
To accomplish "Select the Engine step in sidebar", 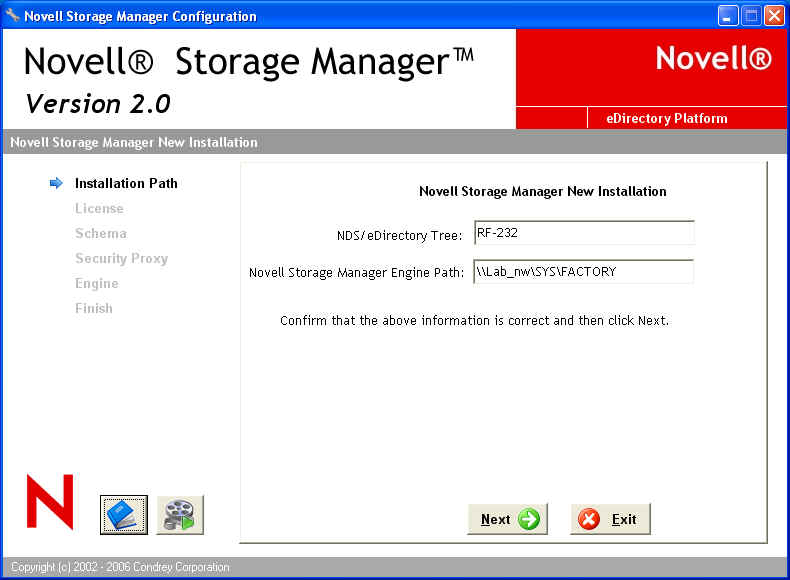I will [97, 283].
